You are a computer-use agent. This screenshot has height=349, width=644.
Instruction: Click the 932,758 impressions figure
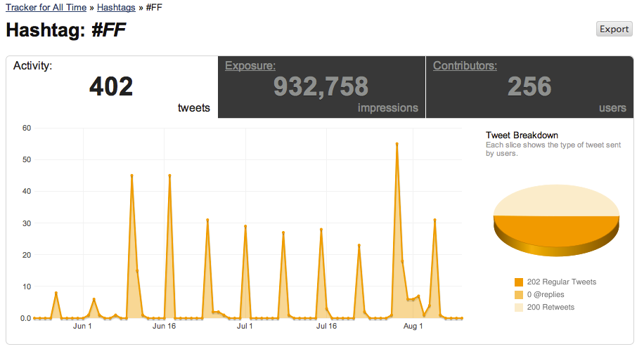pyautogui.click(x=320, y=86)
